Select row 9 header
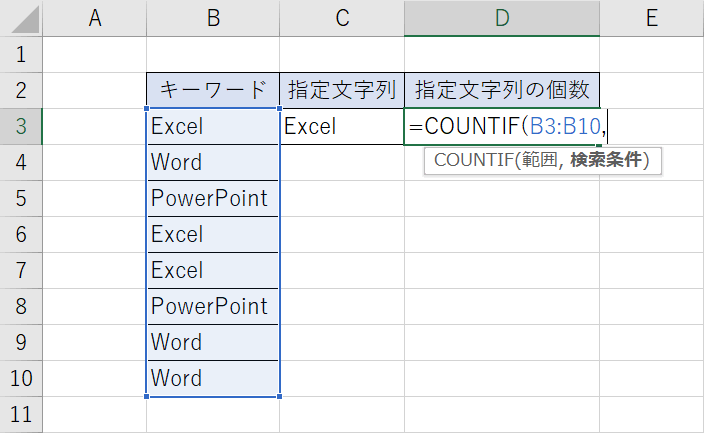This screenshot has height=433, width=704. coord(21,342)
